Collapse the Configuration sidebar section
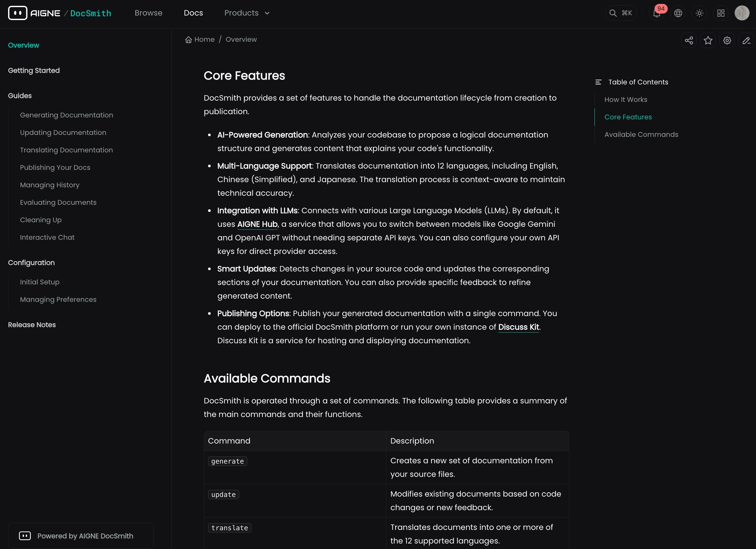Viewport: 756px width, 549px height. point(31,262)
